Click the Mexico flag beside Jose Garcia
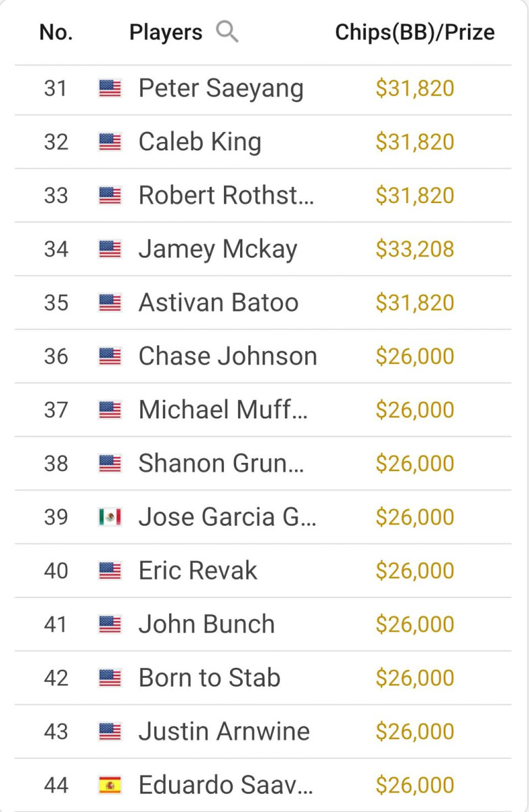The width and height of the screenshot is (529, 812). 110,517
